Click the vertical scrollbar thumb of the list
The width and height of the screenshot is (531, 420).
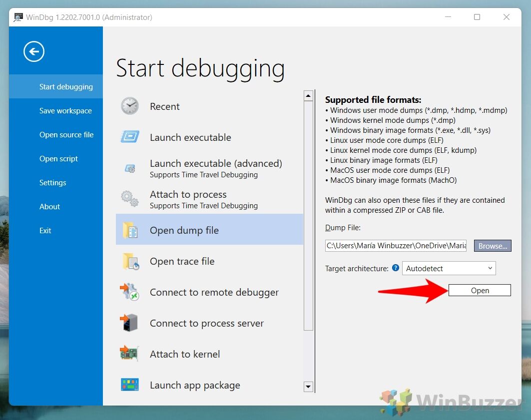click(x=308, y=215)
